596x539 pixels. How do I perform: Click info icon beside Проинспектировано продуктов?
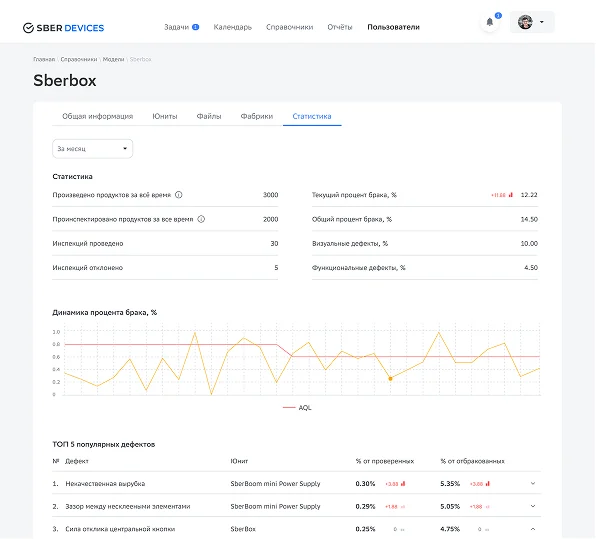click(x=201, y=219)
